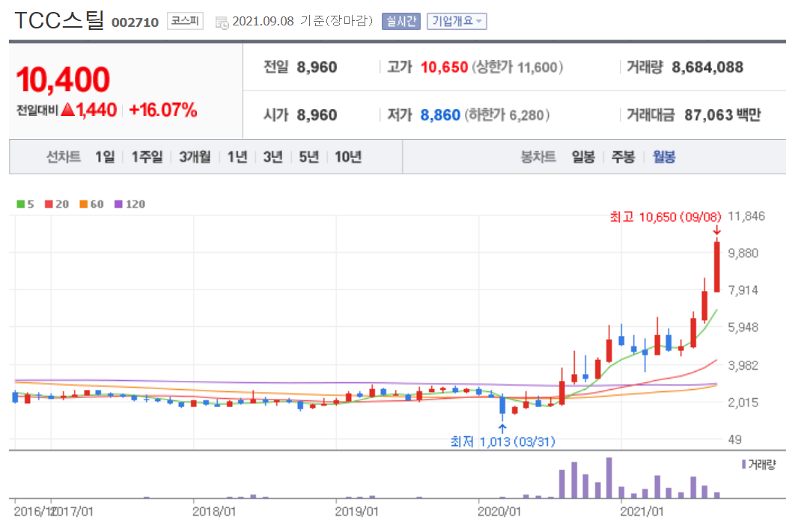Viewport: 786px width, 532px height.
Task: Click the 저가 8,860 low price value
Action: tap(440, 115)
